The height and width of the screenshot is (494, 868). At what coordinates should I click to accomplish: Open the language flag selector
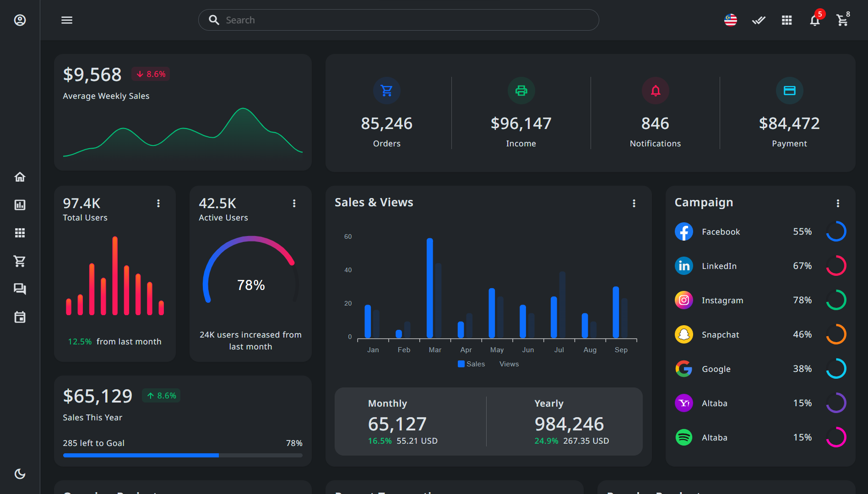(731, 20)
